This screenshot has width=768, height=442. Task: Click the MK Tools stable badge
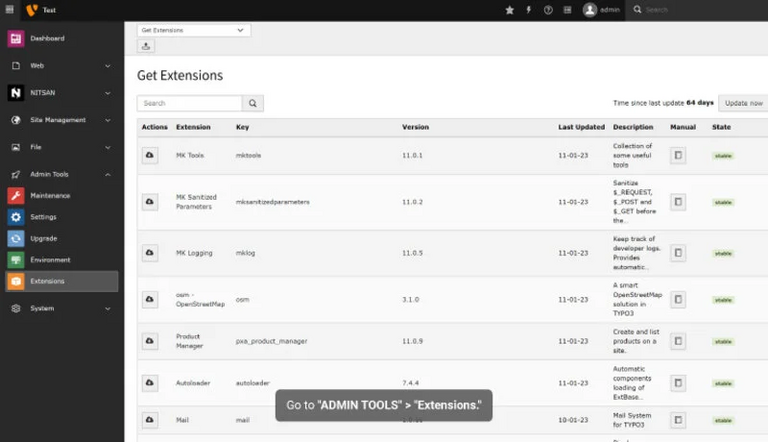tap(723, 156)
